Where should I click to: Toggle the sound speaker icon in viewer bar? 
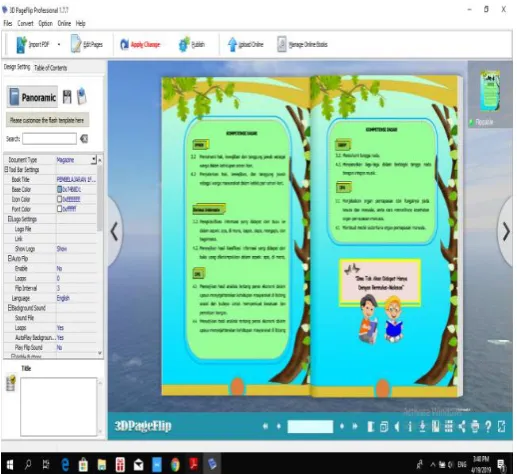point(397,426)
